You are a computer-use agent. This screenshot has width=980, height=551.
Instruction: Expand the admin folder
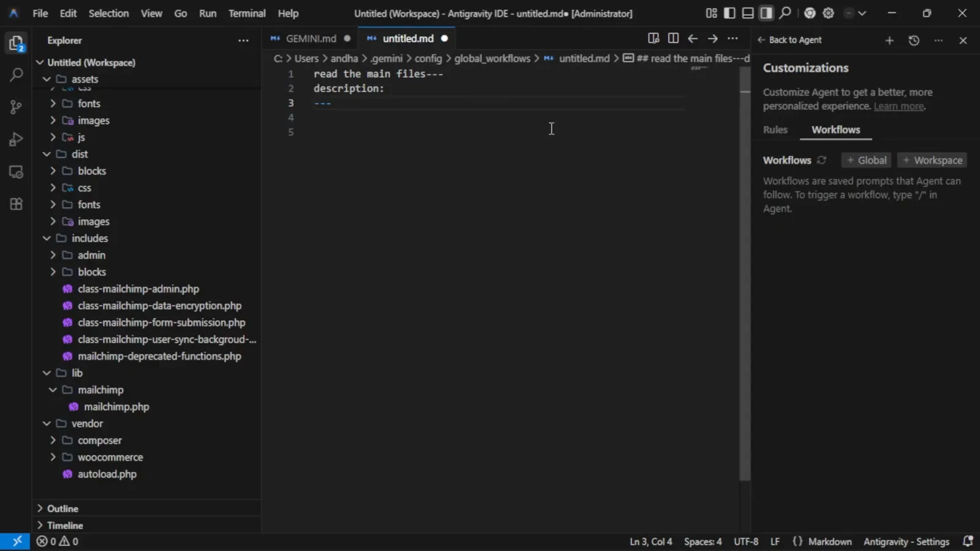(53, 255)
